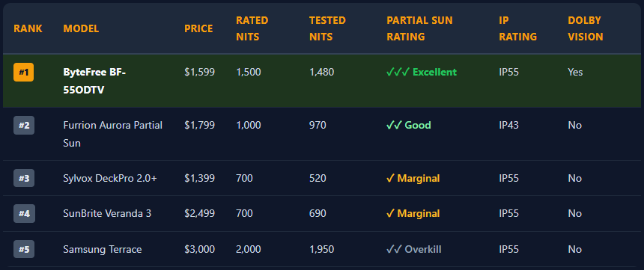The height and width of the screenshot is (270, 644).
Task: Click the #2 rank badge
Action: pyautogui.click(x=24, y=125)
